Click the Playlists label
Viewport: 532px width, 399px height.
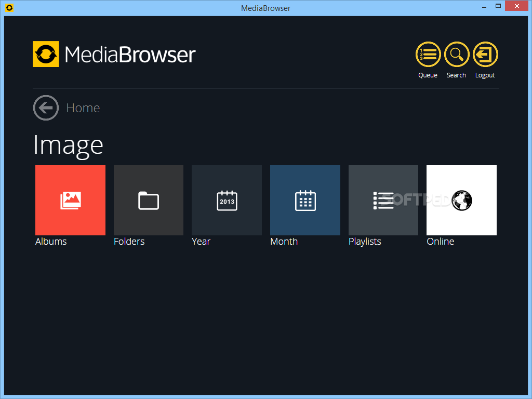click(365, 242)
